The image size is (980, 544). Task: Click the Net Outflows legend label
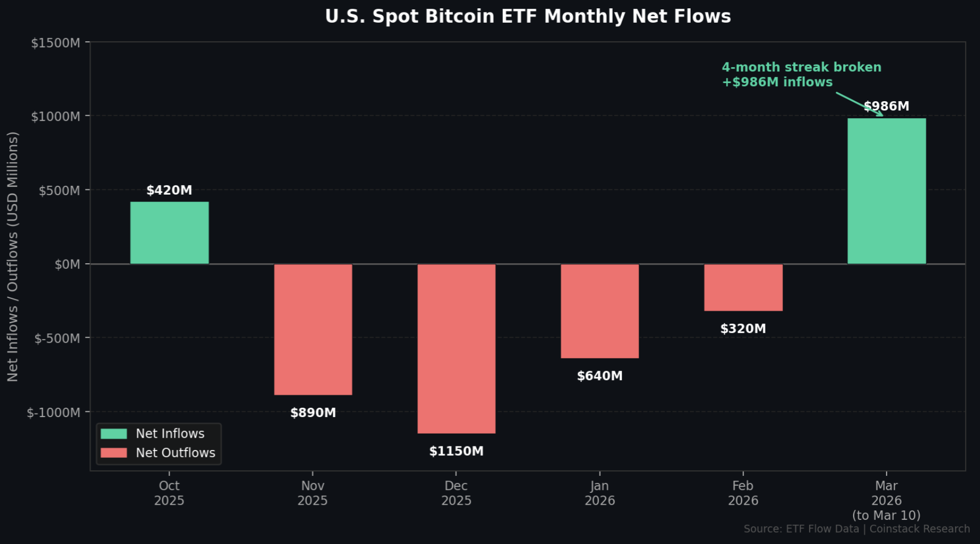[x=175, y=453]
